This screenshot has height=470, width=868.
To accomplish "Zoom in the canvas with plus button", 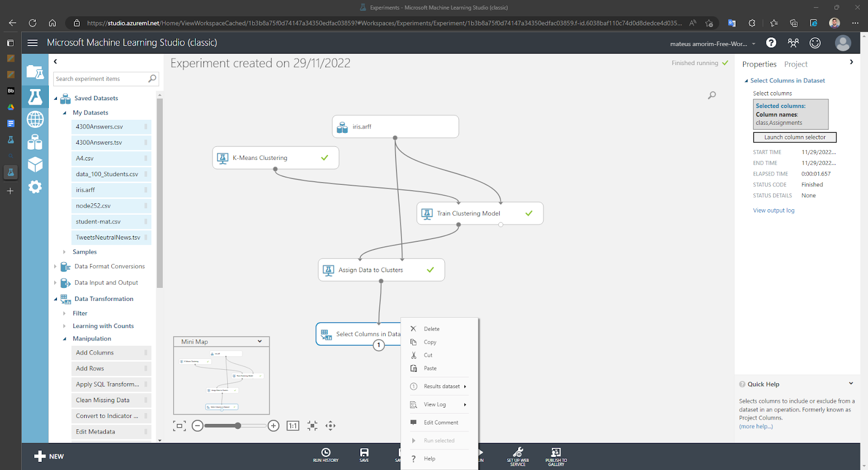I will point(273,426).
